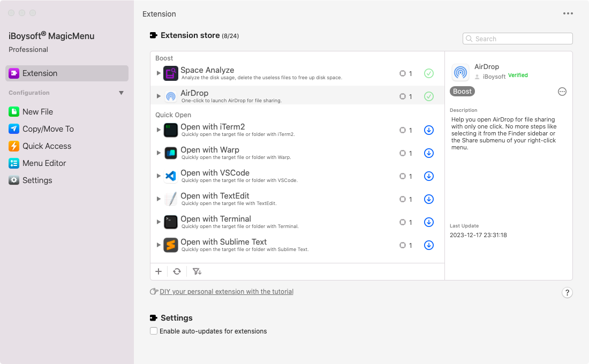
Task: Click the add extension plus icon
Action: (158, 271)
